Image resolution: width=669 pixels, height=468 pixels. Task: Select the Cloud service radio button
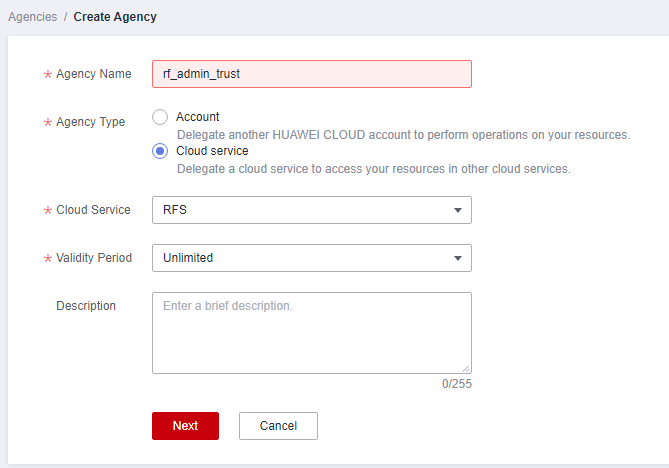tap(160, 151)
